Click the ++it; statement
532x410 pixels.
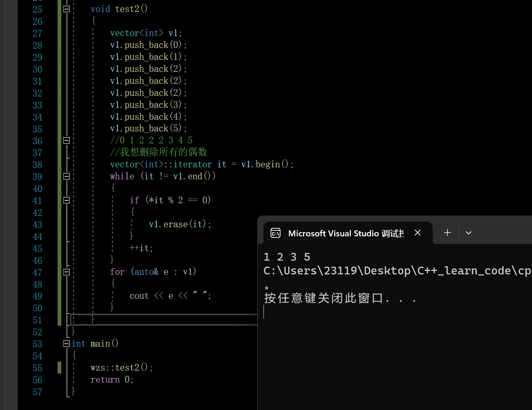click(141, 248)
